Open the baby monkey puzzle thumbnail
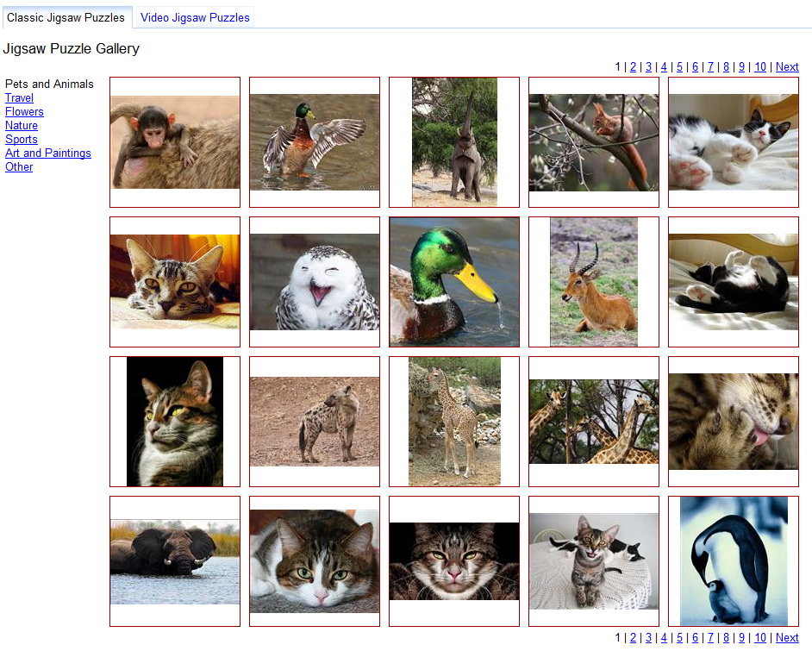This screenshot has height=651, width=812. [175, 142]
